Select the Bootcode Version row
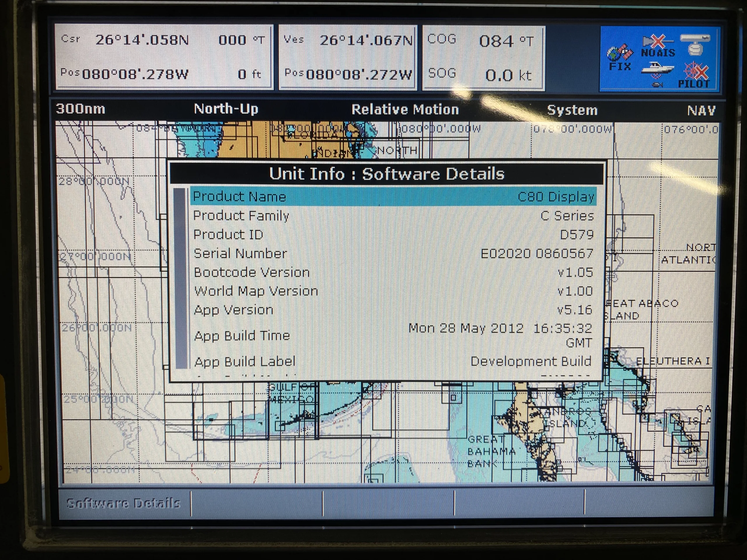The width and height of the screenshot is (747, 560). 393,272
